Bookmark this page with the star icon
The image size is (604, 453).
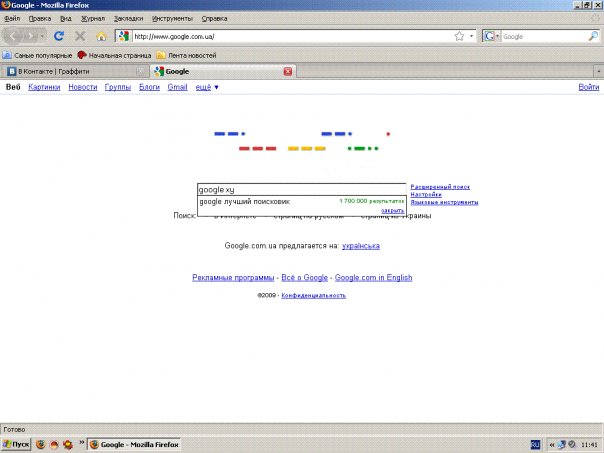pyautogui.click(x=459, y=36)
